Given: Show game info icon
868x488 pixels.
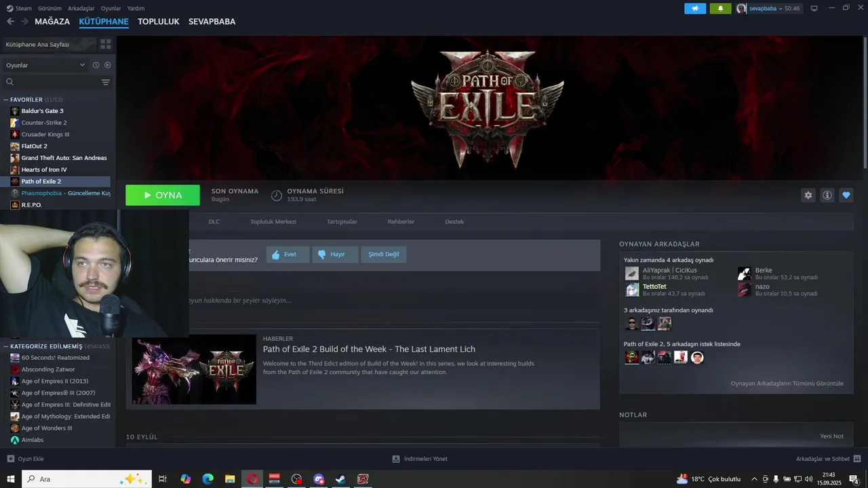Looking at the screenshot, I should pos(827,195).
